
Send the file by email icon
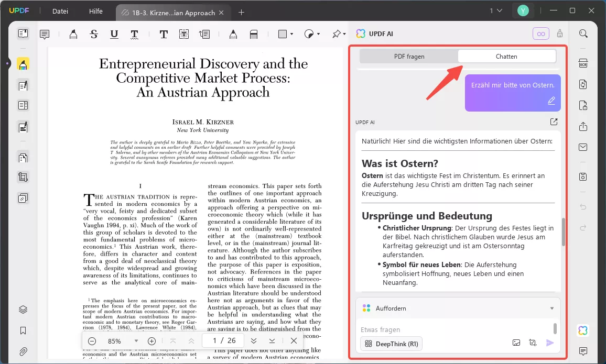point(583,147)
